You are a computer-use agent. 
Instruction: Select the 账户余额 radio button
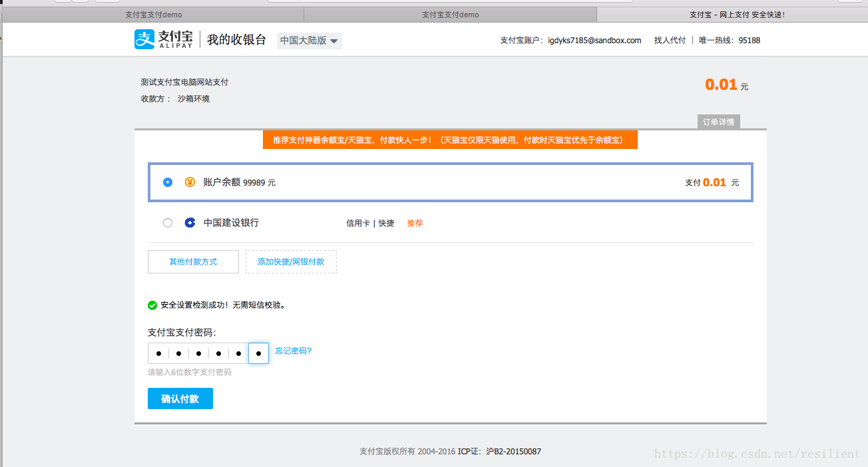[x=168, y=182]
